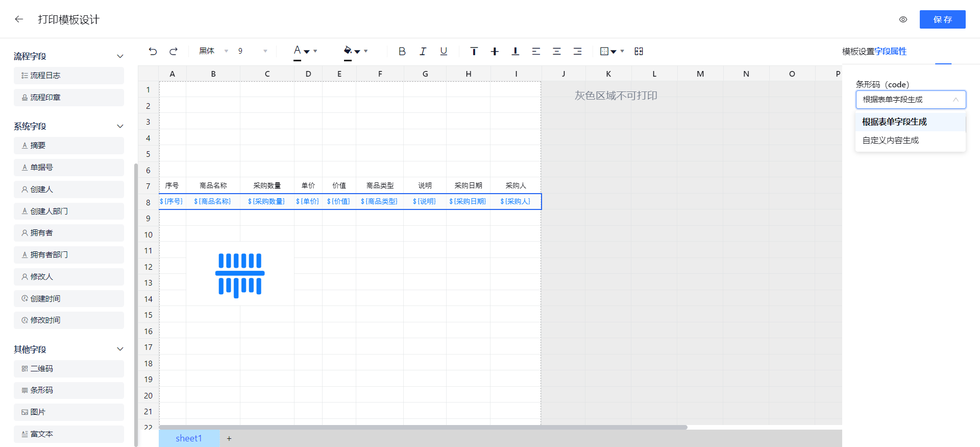Viewport: 980px width, 447px height.
Task: Click the 保存 button
Action: [x=943, y=19]
